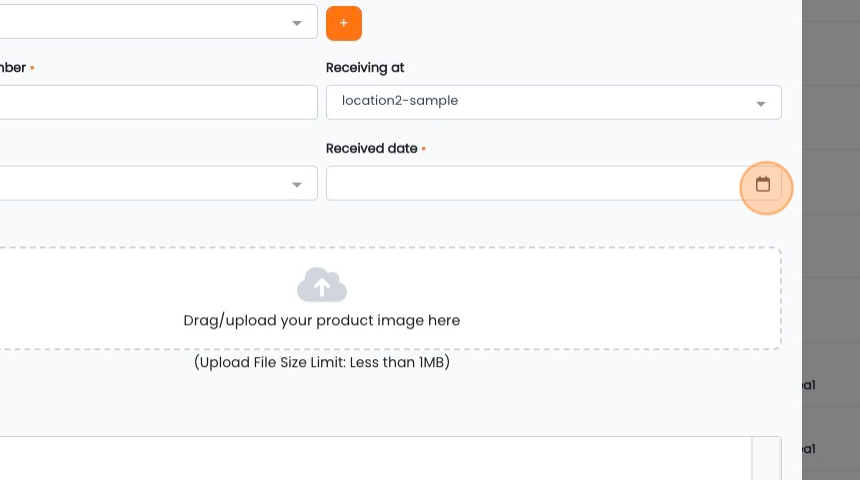Click "Drag/upload your product image here" text
Viewport: 860px width, 480px height.
click(x=322, y=321)
